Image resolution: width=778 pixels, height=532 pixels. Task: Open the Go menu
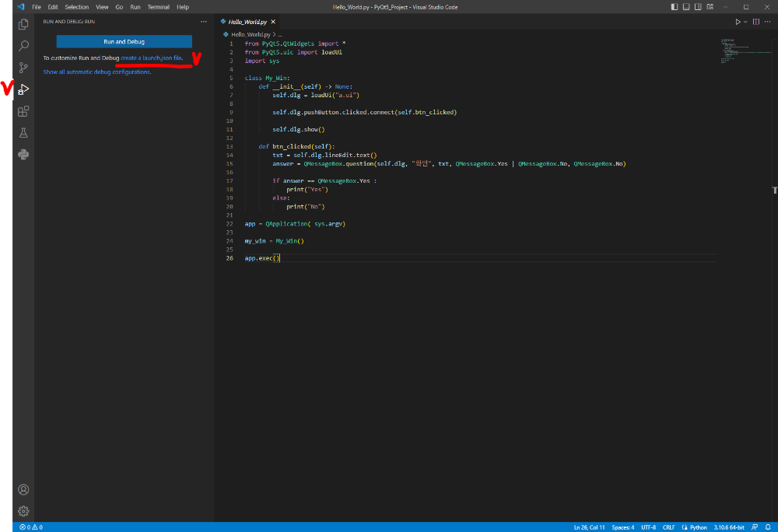(x=119, y=7)
